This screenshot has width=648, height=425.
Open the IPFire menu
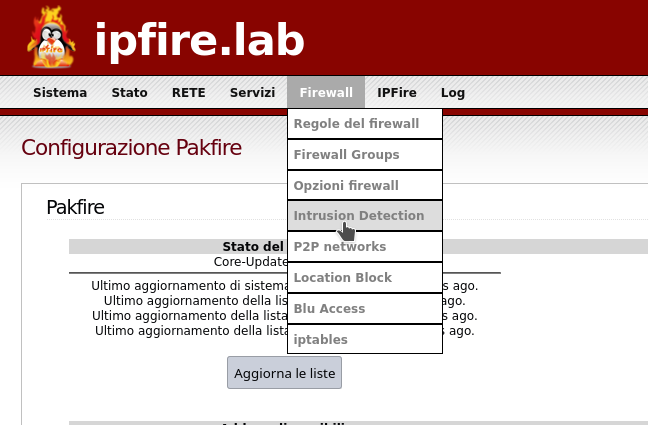397,93
